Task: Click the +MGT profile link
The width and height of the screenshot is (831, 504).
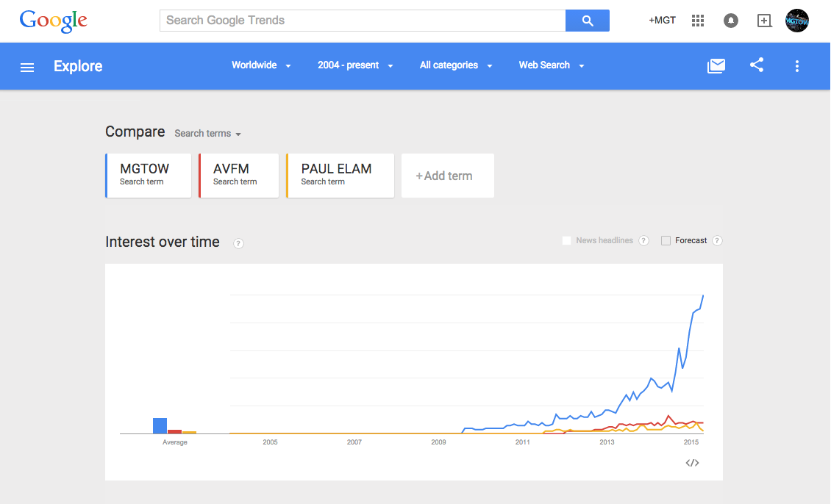Action: (662, 21)
